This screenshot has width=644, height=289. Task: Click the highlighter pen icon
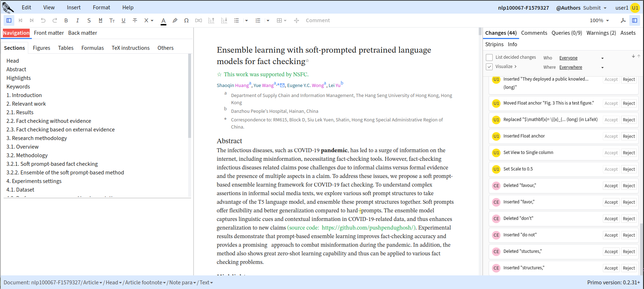coord(175,20)
